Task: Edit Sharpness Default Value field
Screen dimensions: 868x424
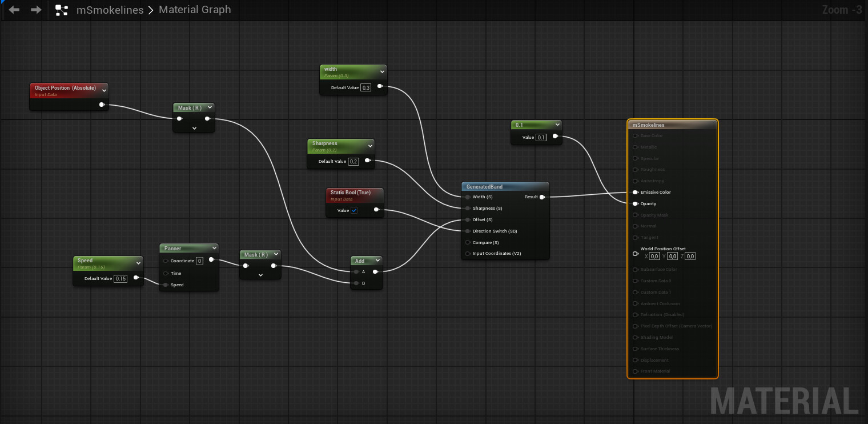Action: 354,161
